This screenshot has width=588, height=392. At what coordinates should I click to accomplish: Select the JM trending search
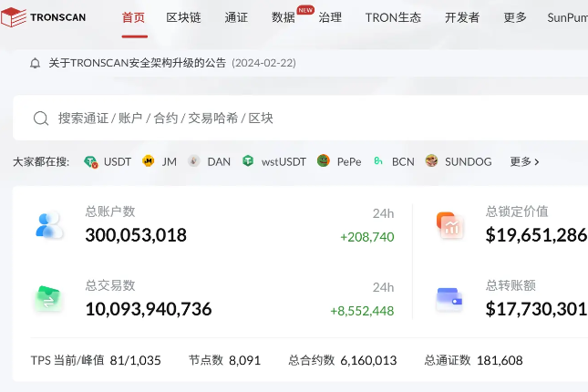point(170,161)
